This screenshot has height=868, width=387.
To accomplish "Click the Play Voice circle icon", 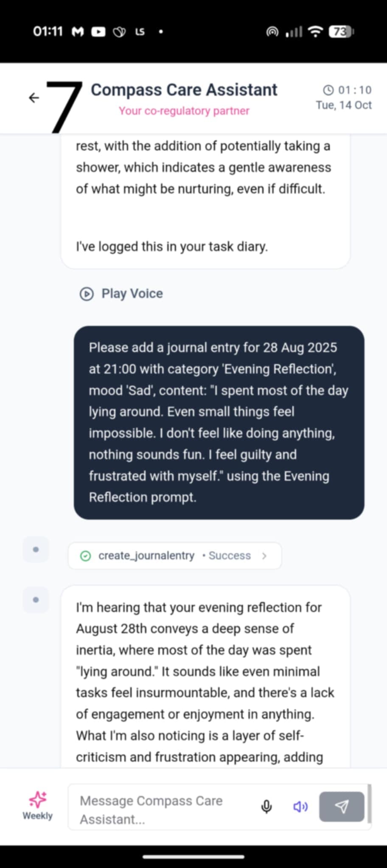I will (x=87, y=294).
